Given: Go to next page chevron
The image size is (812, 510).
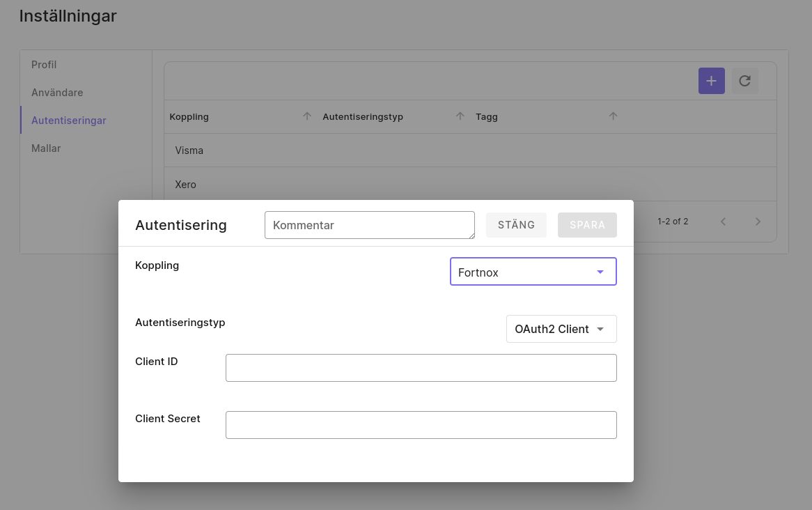Looking at the screenshot, I should coord(758,222).
